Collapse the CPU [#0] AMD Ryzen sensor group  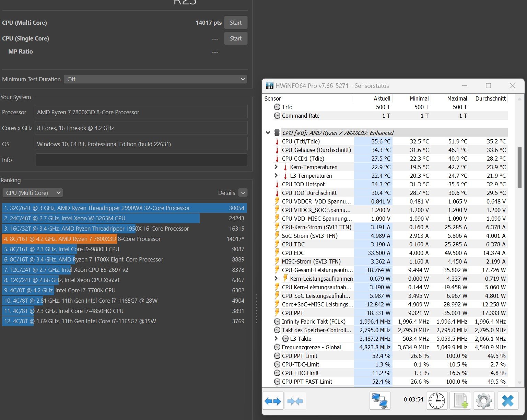(268, 133)
